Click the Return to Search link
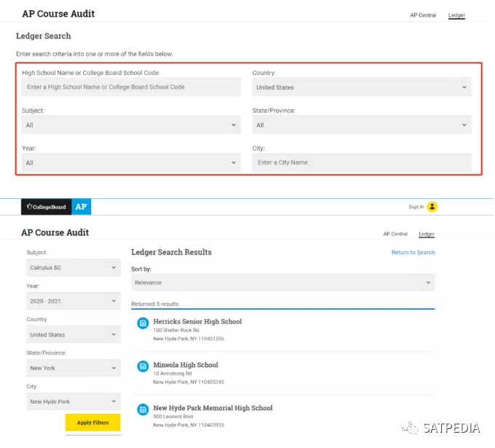The width and height of the screenshot is (495, 448). [x=413, y=252]
